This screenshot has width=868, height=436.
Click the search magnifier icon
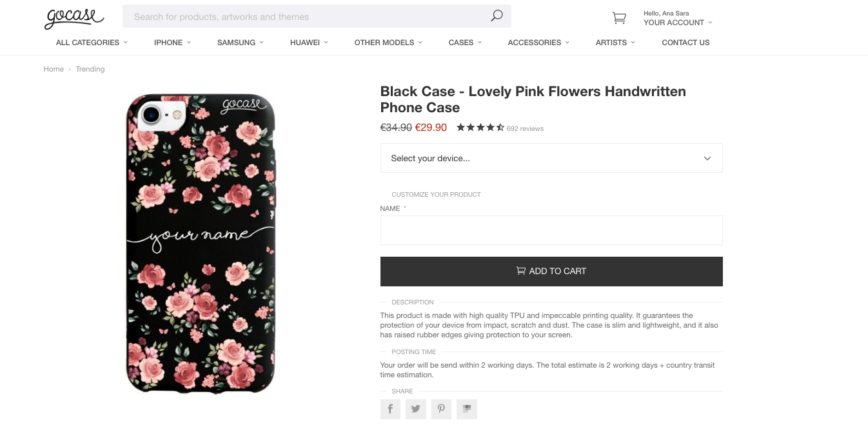(497, 16)
